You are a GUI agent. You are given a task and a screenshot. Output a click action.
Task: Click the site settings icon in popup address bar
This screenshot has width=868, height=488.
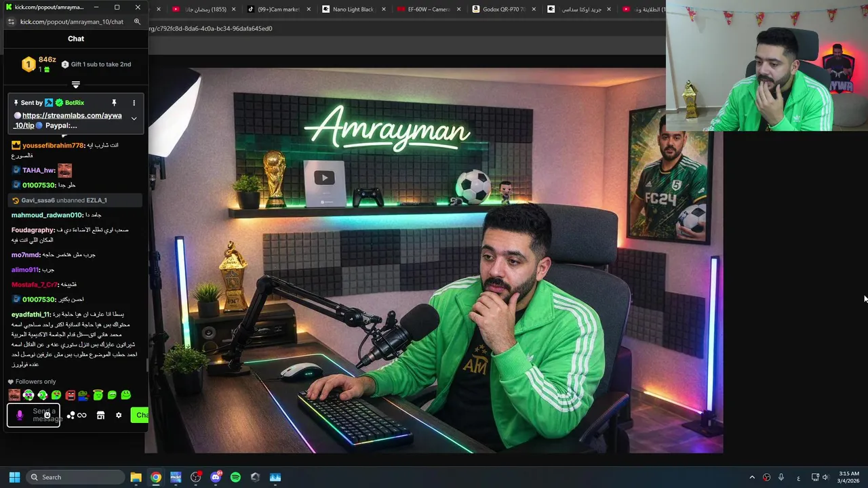tap(11, 22)
